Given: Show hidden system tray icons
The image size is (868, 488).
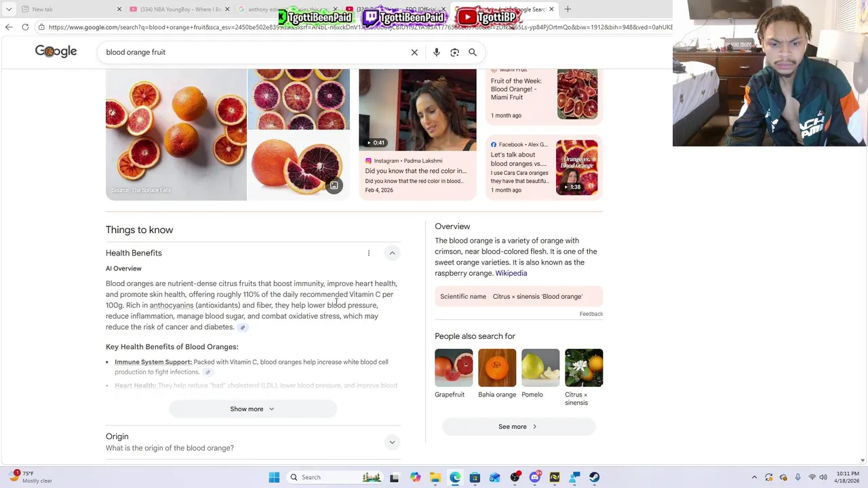Looking at the screenshot, I should point(754,477).
